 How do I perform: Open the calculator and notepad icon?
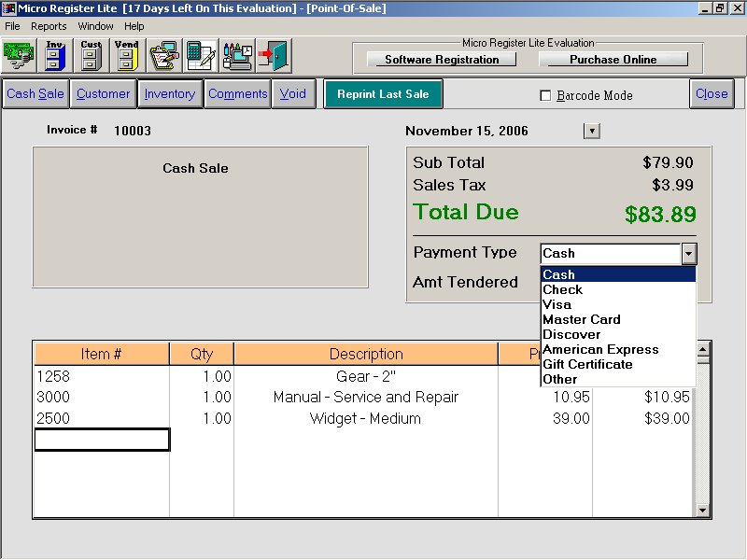tap(201, 56)
